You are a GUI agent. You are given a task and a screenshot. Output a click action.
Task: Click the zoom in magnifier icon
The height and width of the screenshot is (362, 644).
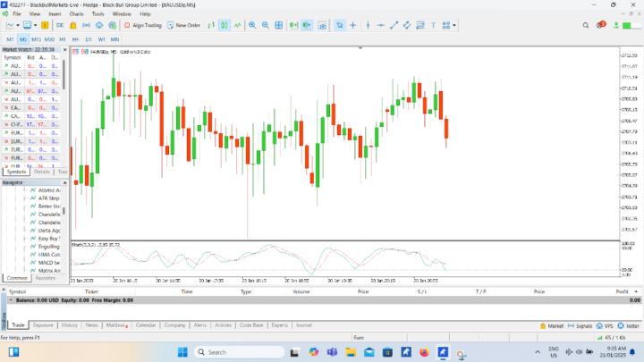click(253, 25)
